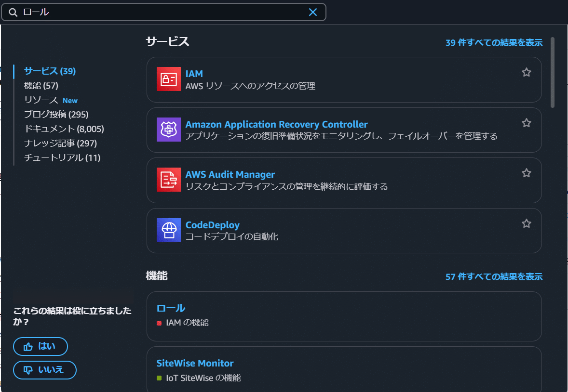568x392 pixels.
Task: Open SiteWise Monitor feature link
Action: click(x=195, y=363)
